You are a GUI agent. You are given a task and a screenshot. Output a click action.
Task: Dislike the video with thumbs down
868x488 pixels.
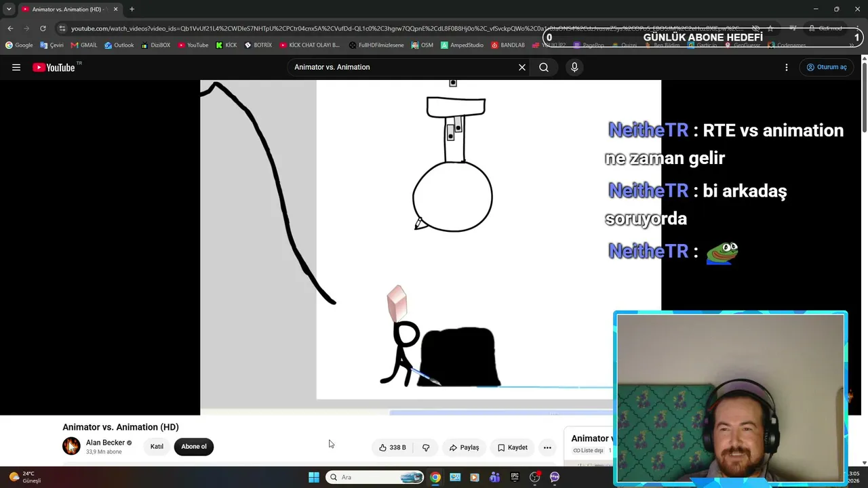point(426,447)
